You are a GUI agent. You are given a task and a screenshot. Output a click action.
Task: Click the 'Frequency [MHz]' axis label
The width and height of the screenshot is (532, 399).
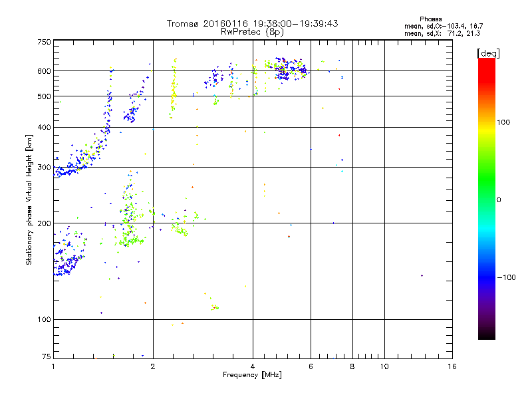252,375
